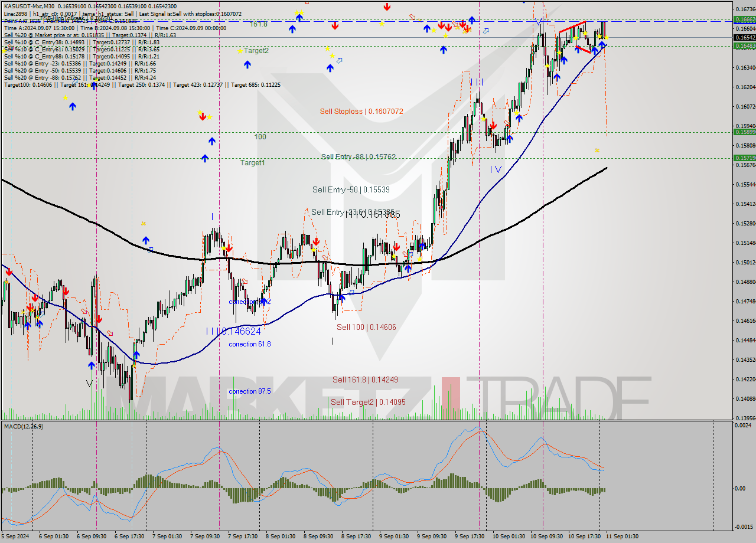Viewport: 756px width, 543px height.
Task: Click the green '161.8' level label
Action: click(258, 24)
